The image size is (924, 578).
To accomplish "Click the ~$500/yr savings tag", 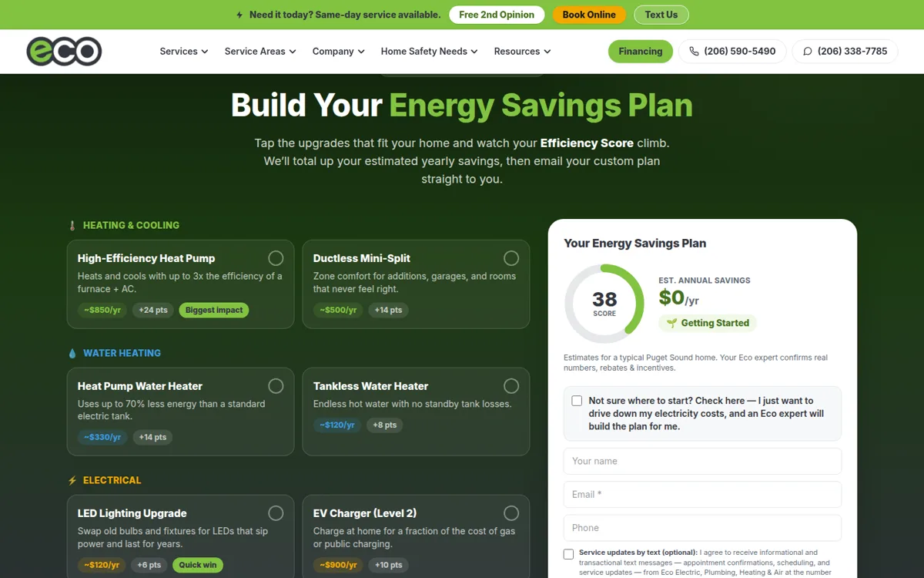I will pos(338,310).
